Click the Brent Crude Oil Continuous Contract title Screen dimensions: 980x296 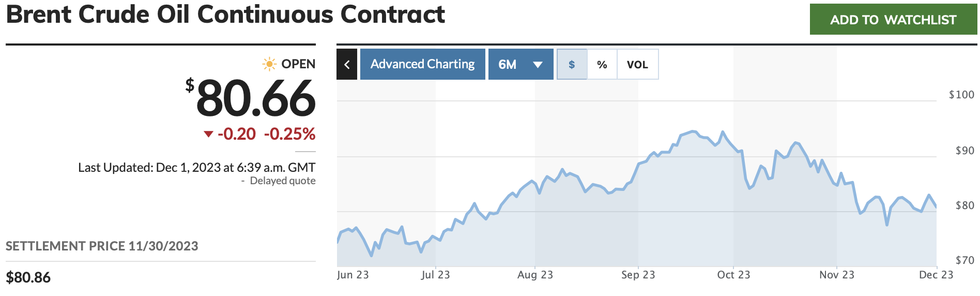pyautogui.click(x=225, y=14)
